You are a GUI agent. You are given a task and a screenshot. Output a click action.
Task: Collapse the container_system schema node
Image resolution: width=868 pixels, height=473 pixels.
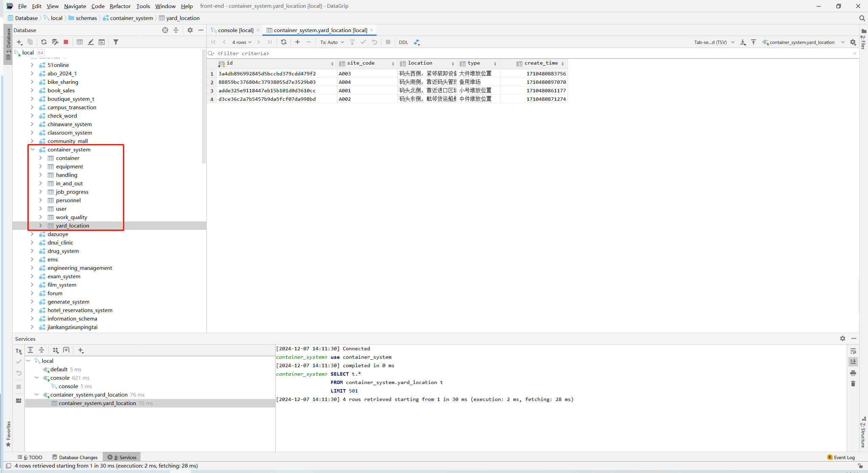(33, 149)
